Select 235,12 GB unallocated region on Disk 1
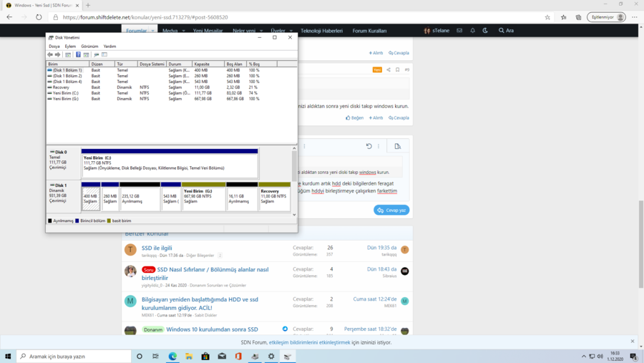This screenshot has height=363, width=644. (140, 197)
